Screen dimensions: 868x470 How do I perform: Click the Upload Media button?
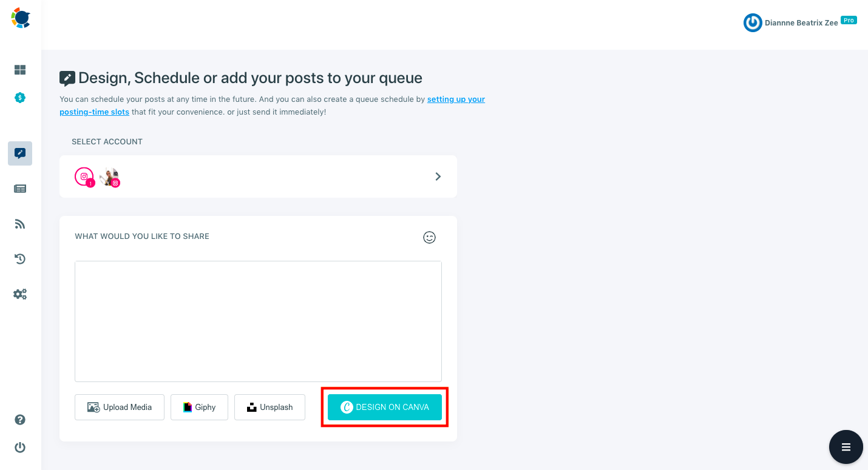click(x=119, y=407)
